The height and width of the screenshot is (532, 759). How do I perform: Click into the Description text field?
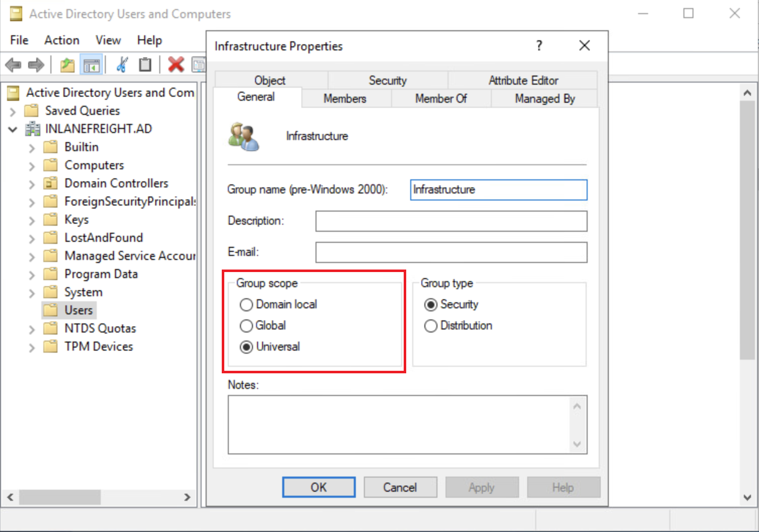(x=451, y=221)
